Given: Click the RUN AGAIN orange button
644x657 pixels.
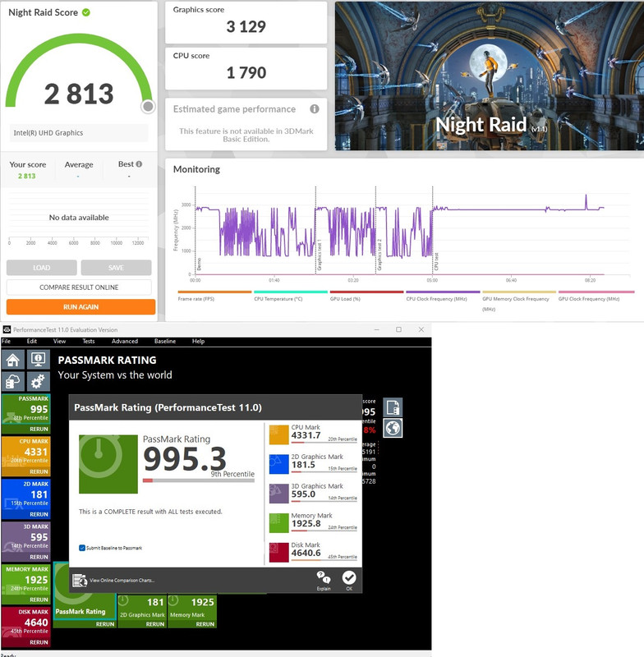Looking at the screenshot, I should tap(80, 306).
